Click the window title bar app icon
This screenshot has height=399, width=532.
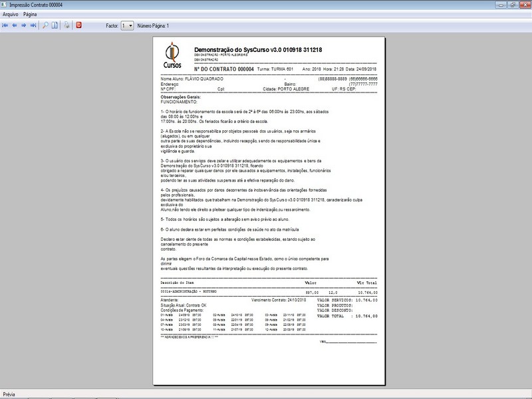(4, 5)
